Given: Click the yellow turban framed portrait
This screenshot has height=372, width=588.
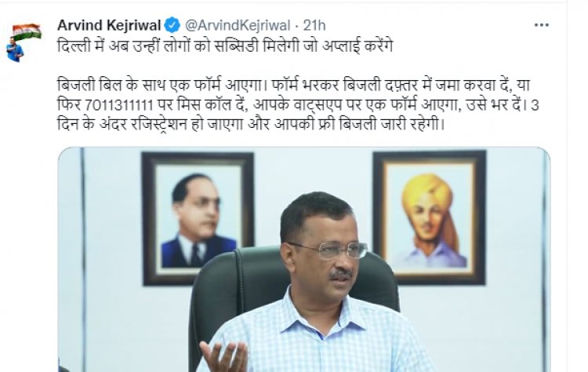Looking at the screenshot, I should [x=430, y=217].
